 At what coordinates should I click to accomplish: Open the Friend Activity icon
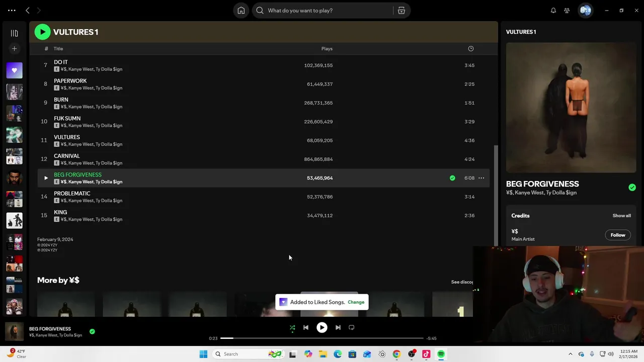click(567, 11)
